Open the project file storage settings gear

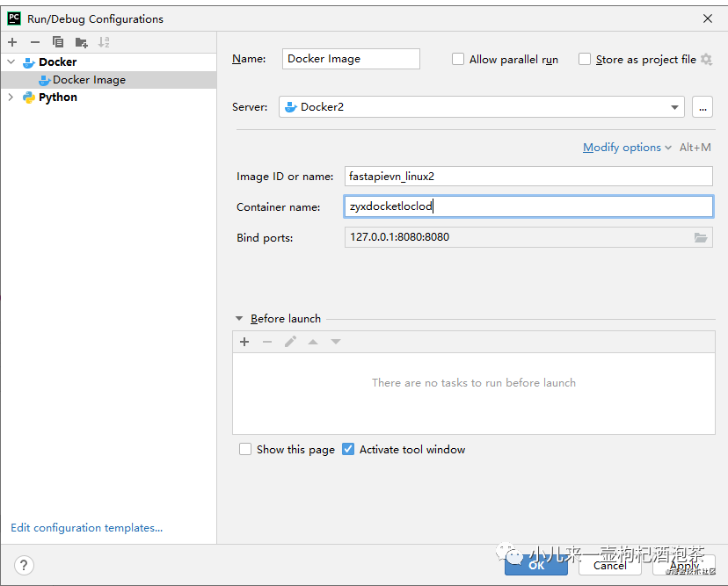pyautogui.click(x=706, y=60)
